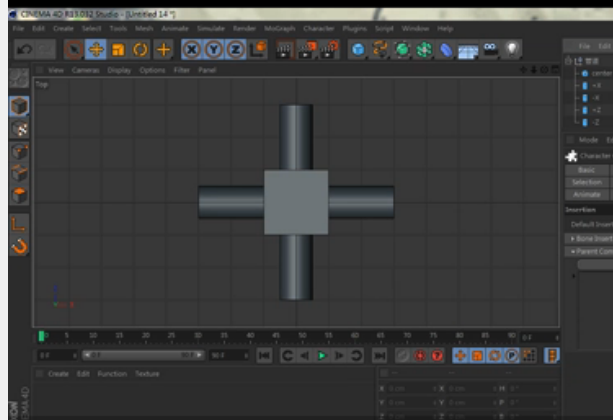Click the green timeline playhead marker

[x=41, y=336]
